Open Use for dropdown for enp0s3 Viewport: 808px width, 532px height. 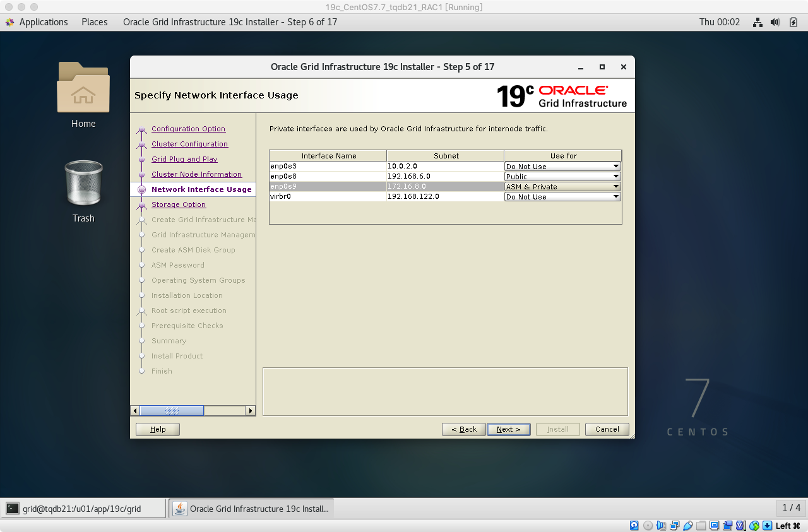(x=562, y=167)
